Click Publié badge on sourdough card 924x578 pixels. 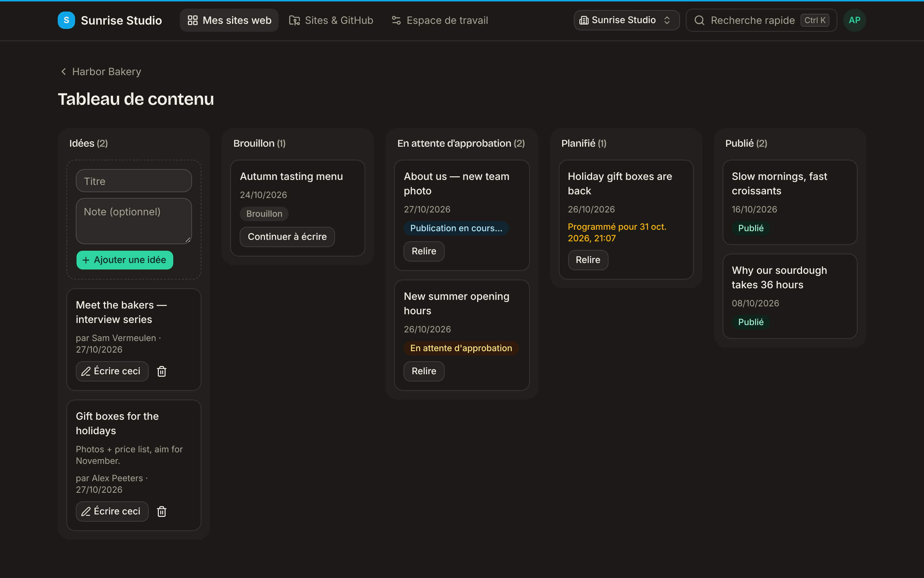pos(751,322)
